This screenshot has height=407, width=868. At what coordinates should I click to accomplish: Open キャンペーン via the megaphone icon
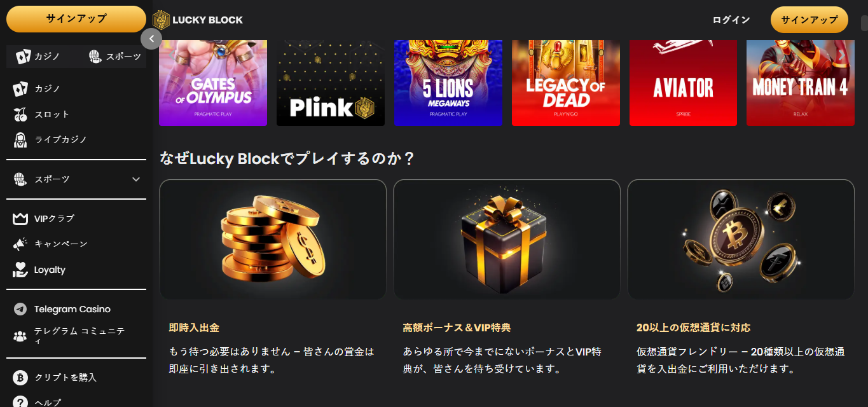click(20, 244)
